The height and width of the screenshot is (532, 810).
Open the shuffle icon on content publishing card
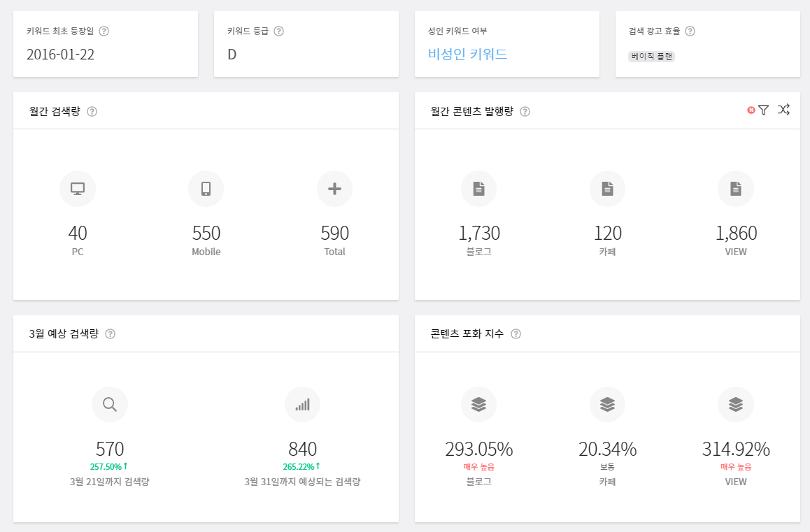point(783,110)
